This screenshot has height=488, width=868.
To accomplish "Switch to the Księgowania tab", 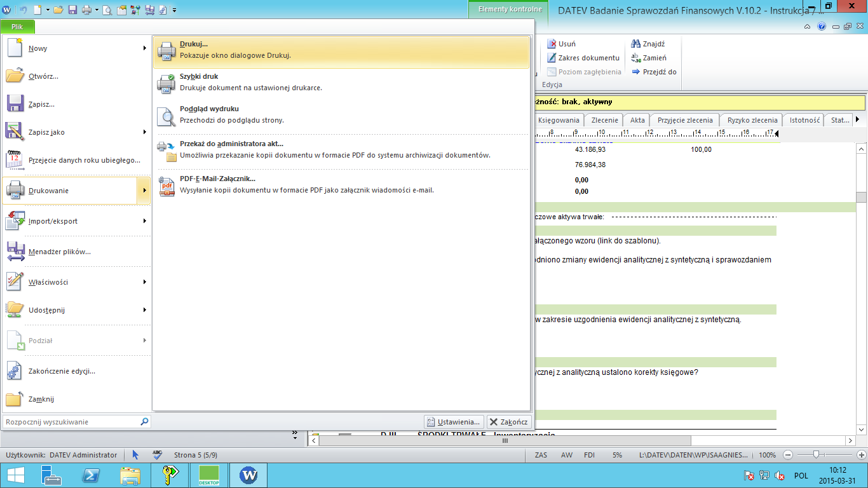I will click(559, 120).
